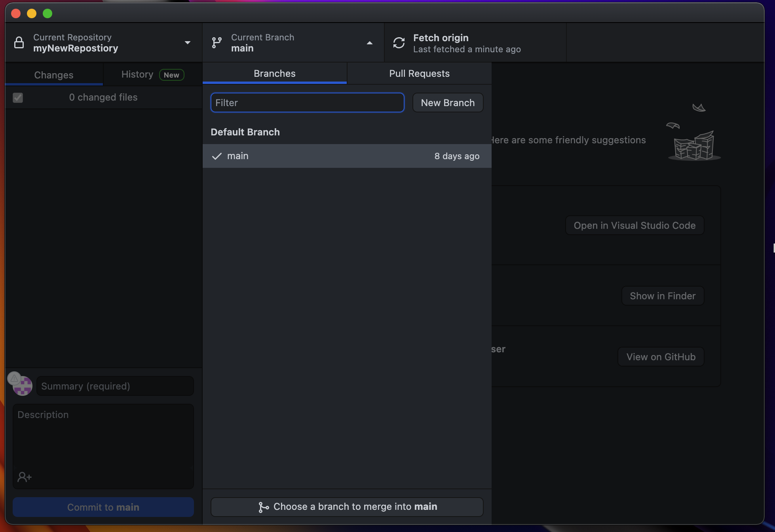The height and width of the screenshot is (532, 775).
Task: Click the checkmark icon beside main branch
Action: [x=217, y=156]
